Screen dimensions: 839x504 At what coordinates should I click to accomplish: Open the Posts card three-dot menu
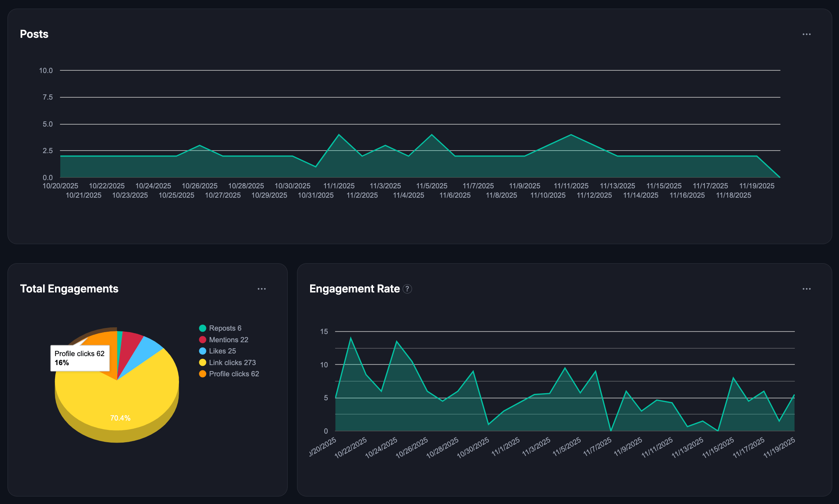[x=806, y=34]
